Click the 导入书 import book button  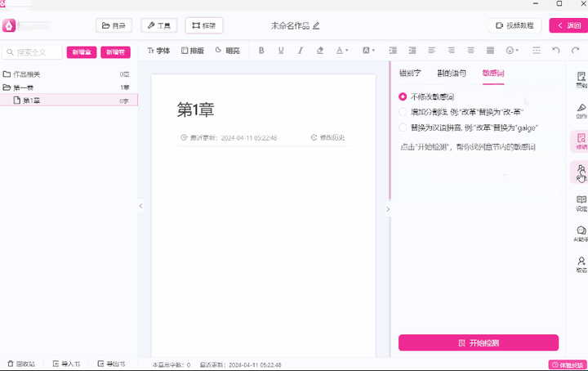coord(66,364)
